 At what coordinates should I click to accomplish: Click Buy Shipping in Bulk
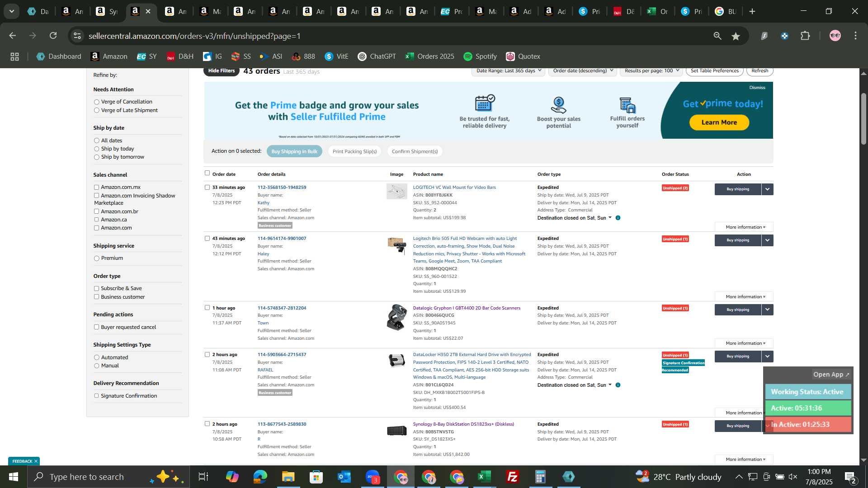coord(294,151)
